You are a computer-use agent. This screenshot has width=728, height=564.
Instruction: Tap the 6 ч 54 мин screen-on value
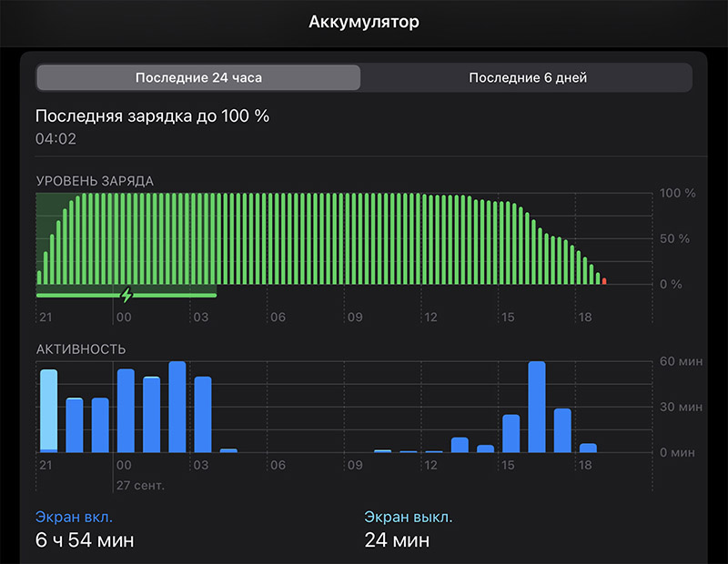85,539
